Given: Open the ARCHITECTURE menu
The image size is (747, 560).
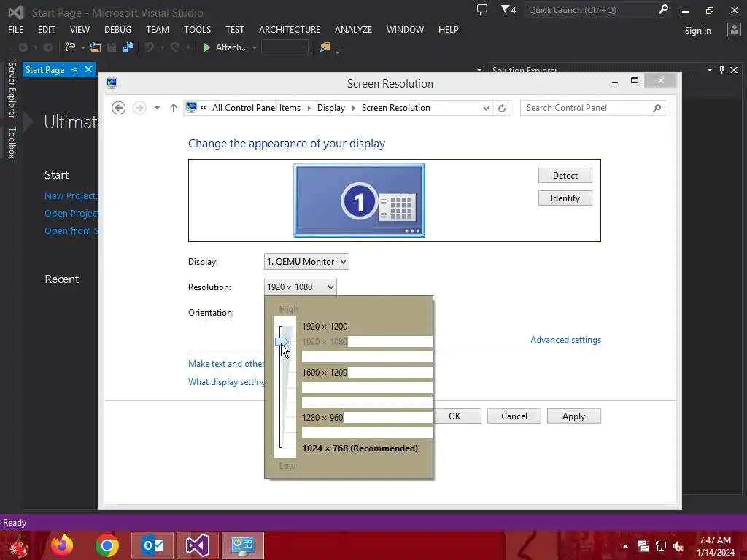Looking at the screenshot, I should (290, 29).
